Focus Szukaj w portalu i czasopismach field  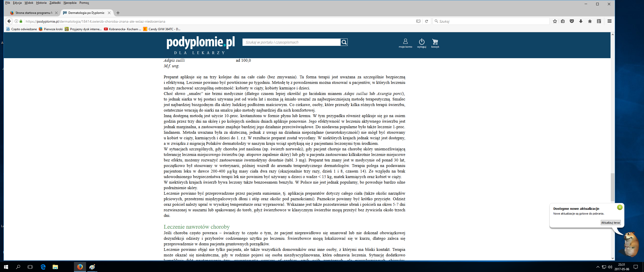pos(292,42)
